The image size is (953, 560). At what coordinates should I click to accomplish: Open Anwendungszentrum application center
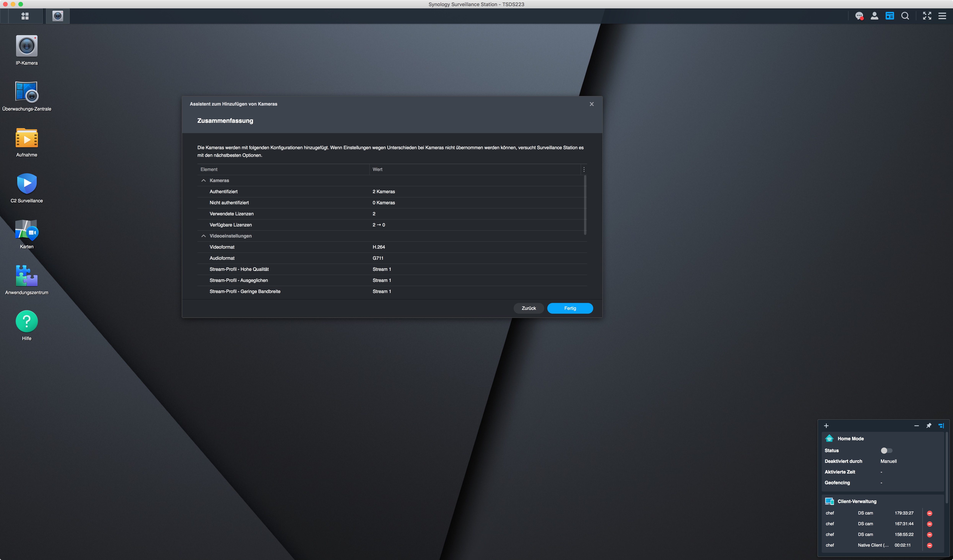tap(26, 276)
